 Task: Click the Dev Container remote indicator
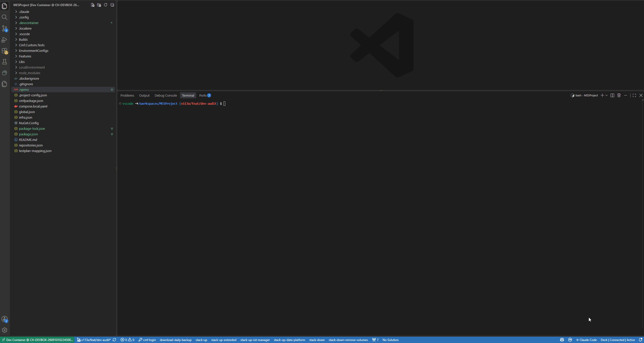(x=37, y=340)
